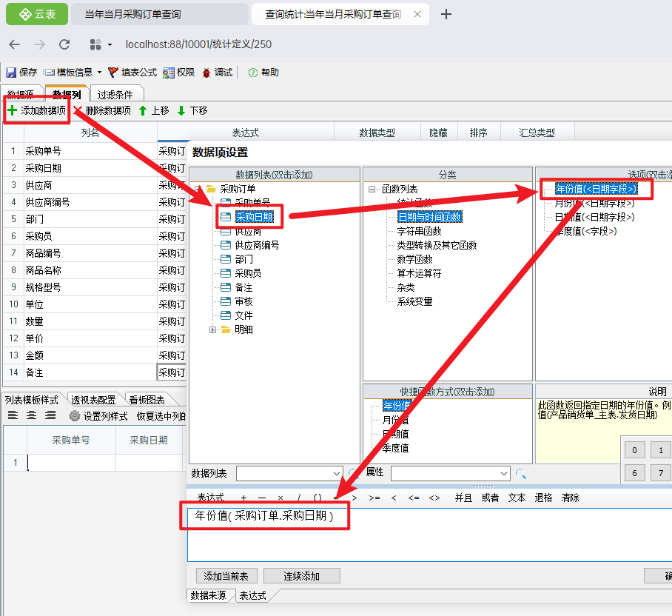Align left icon in list template
This screenshot has width=672, height=616.
13,415
